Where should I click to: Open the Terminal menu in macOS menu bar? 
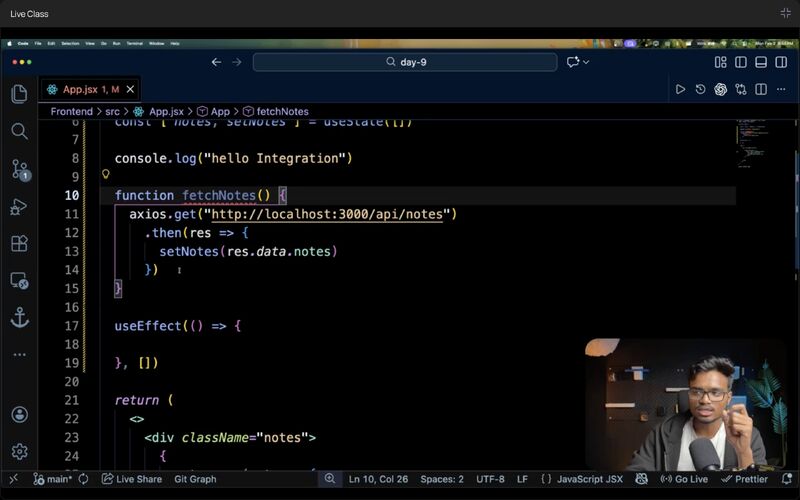click(134, 43)
